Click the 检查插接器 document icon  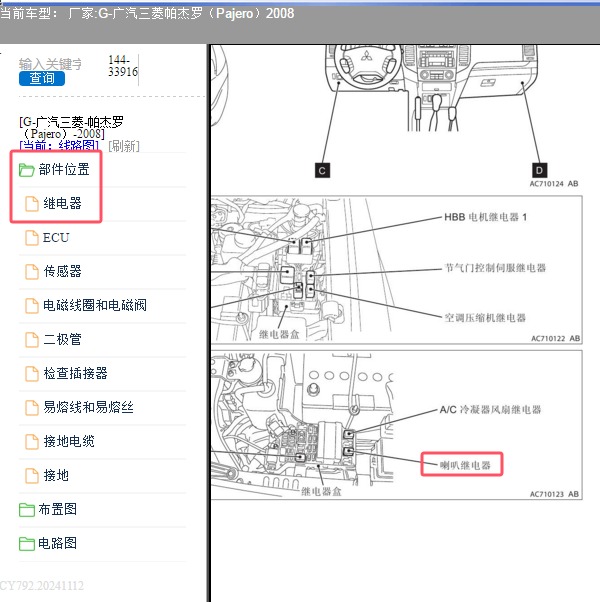click(32, 374)
